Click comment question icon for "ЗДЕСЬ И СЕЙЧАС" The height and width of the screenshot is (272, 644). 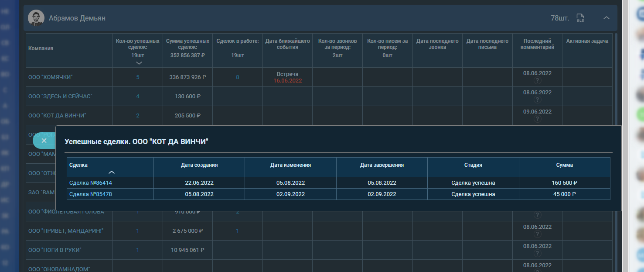[537, 100]
